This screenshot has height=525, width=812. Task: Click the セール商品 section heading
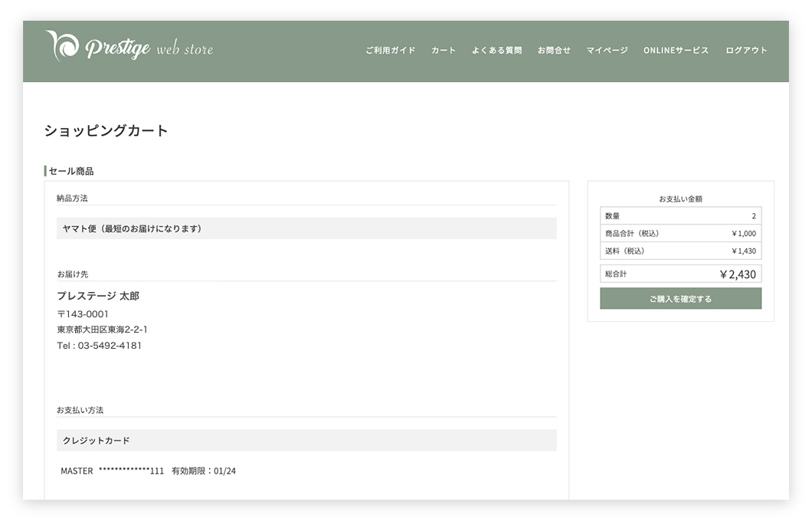click(x=71, y=171)
